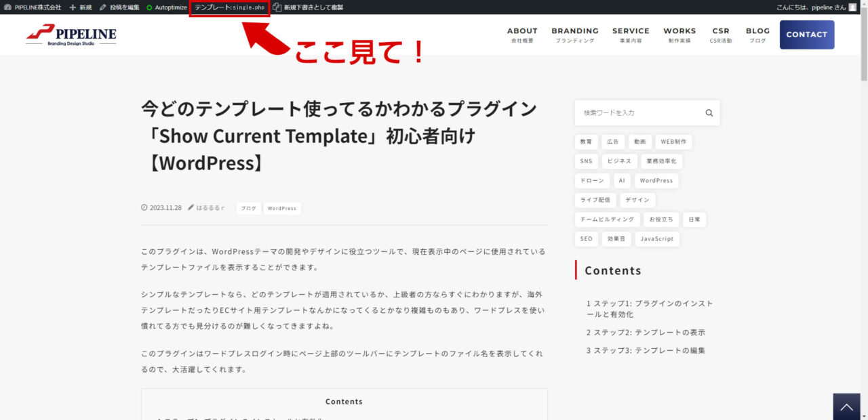The height and width of the screenshot is (420, 868).
Task: Jump to ステップ1: プラグインのインストールと有効化 in sidebar
Action: point(650,309)
